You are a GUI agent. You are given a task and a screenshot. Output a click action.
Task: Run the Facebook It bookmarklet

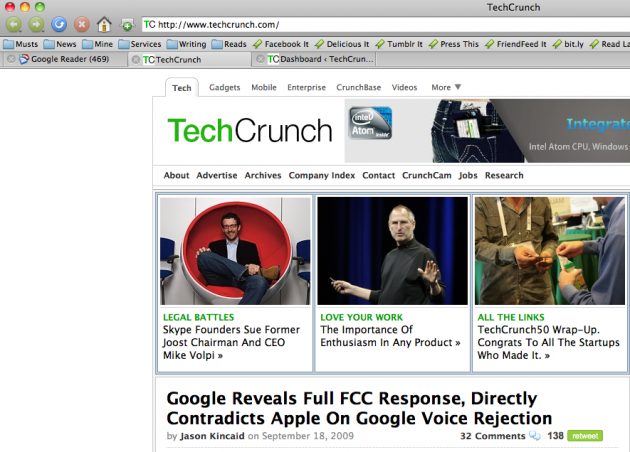(281, 44)
